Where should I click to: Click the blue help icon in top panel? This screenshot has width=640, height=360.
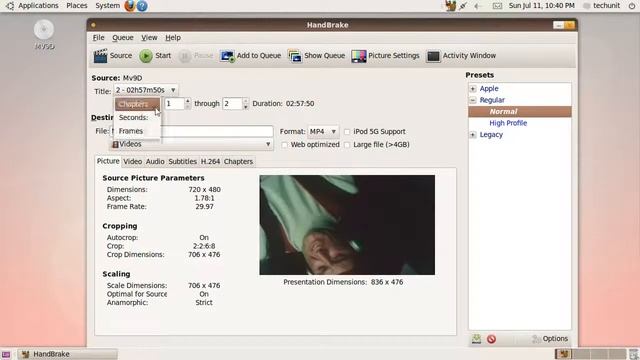pyautogui.click(x=142, y=6)
